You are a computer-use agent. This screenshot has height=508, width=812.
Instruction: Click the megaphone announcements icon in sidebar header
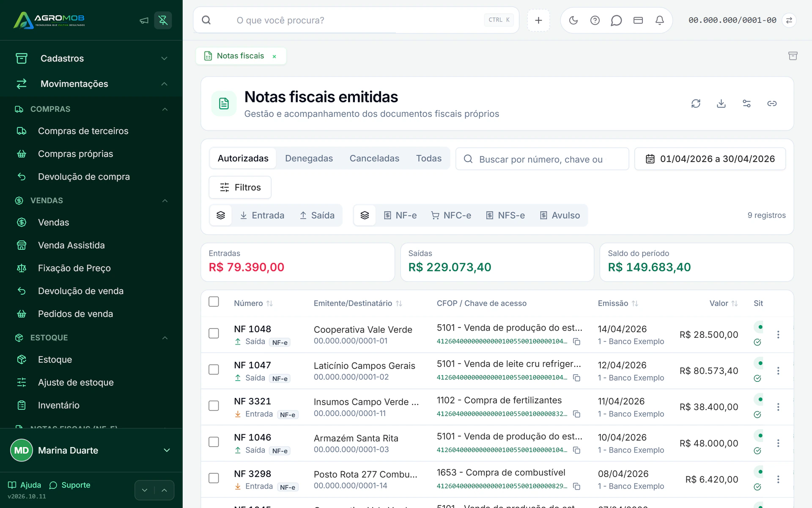coord(144,20)
